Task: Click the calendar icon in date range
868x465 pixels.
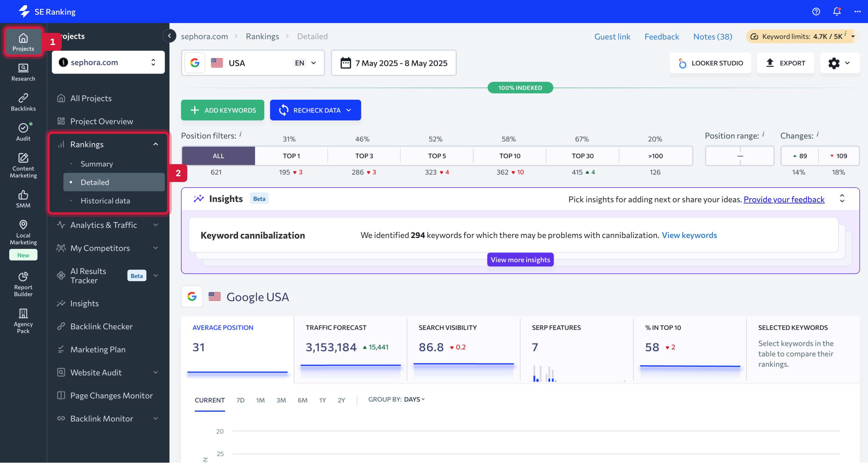Action: (x=345, y=63)
